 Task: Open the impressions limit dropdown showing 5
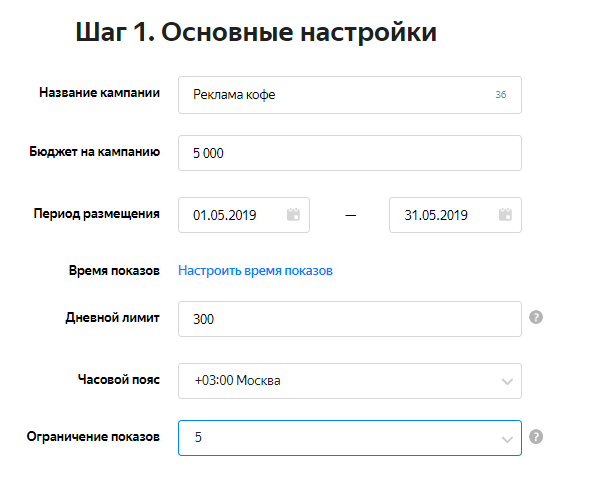coord(340,437)
